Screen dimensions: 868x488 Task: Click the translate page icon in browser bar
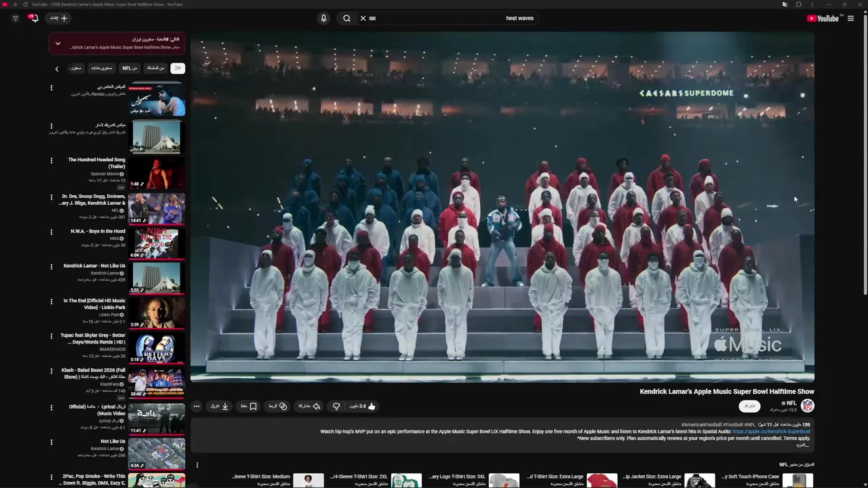[785, 4]
